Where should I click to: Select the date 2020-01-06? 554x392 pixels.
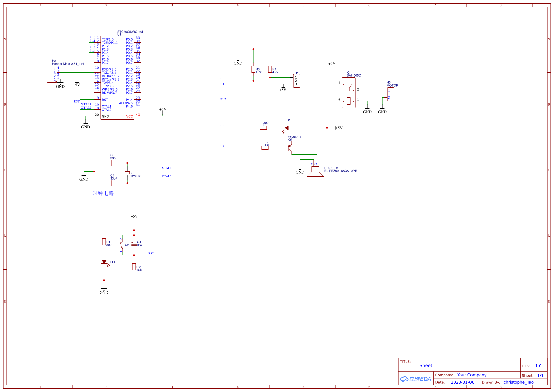coord(462,382)
